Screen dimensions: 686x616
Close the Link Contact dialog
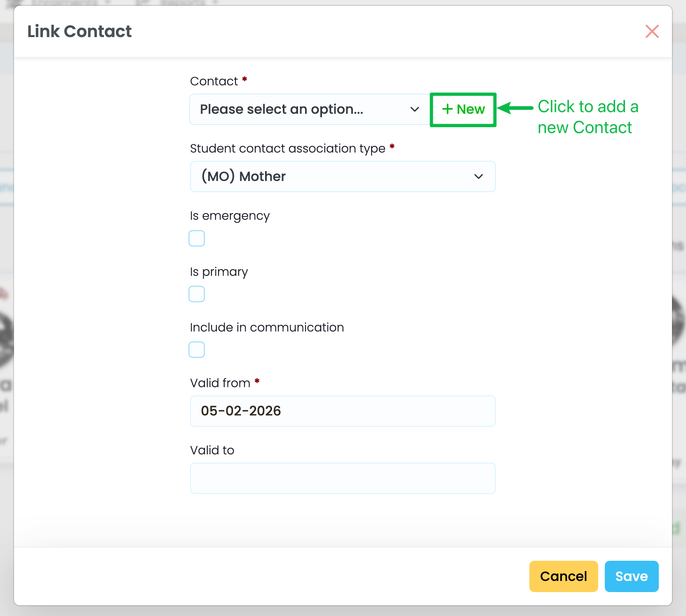coord(652,31)
